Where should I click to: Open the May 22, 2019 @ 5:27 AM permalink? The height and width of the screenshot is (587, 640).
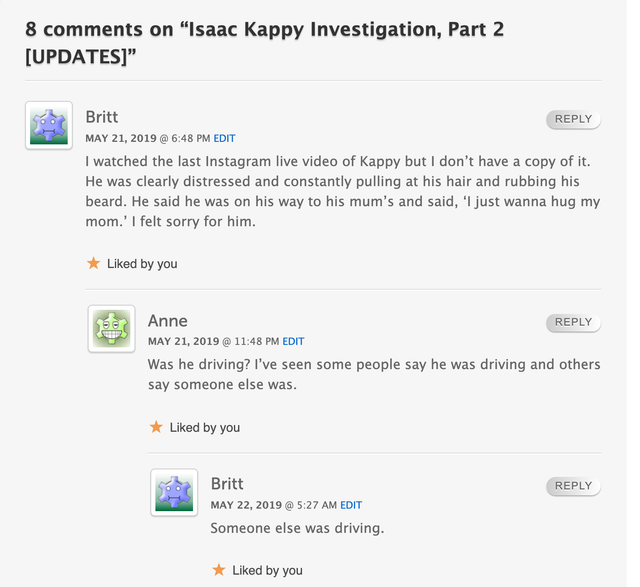(273, 505)
